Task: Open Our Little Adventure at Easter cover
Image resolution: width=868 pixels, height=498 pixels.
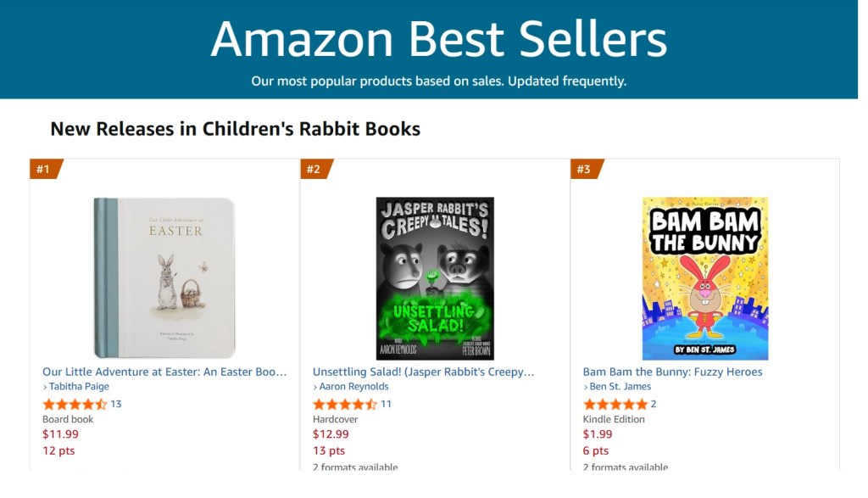Action: click(164, 277)
